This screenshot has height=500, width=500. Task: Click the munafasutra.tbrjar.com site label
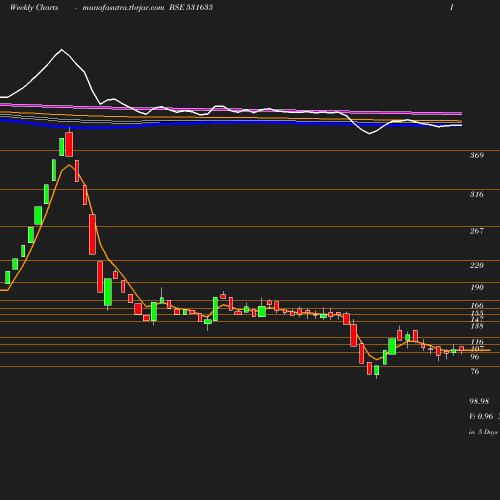(123, 8)
